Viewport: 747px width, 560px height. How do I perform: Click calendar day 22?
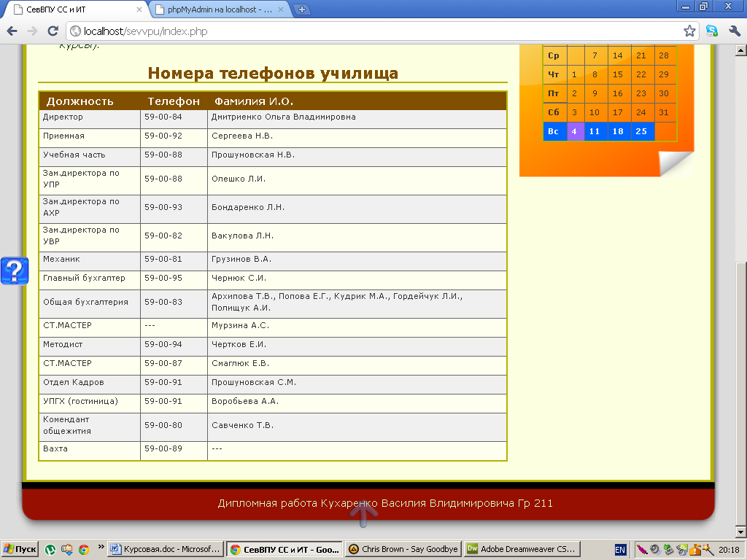pos(641,74)
